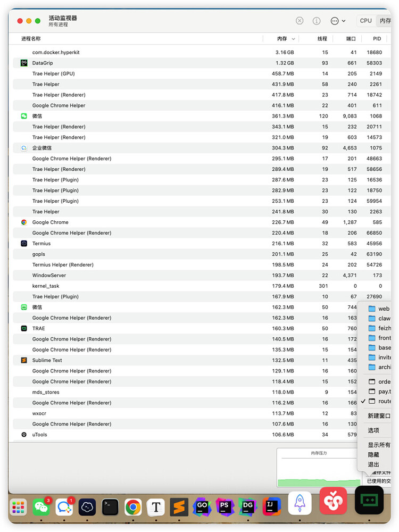Switch to the pay.t window entry
399x532 pixels.
[379, 392]
